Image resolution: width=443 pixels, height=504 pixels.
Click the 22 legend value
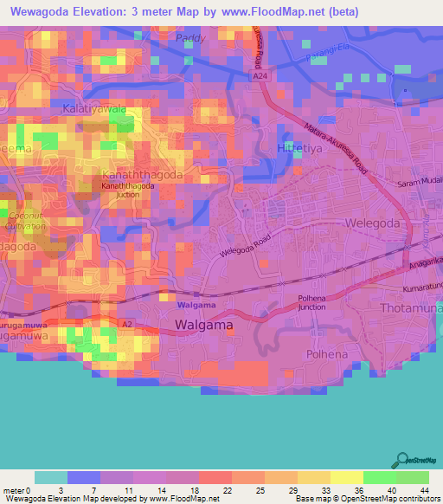pyautogui.click(x=228, y=491)
